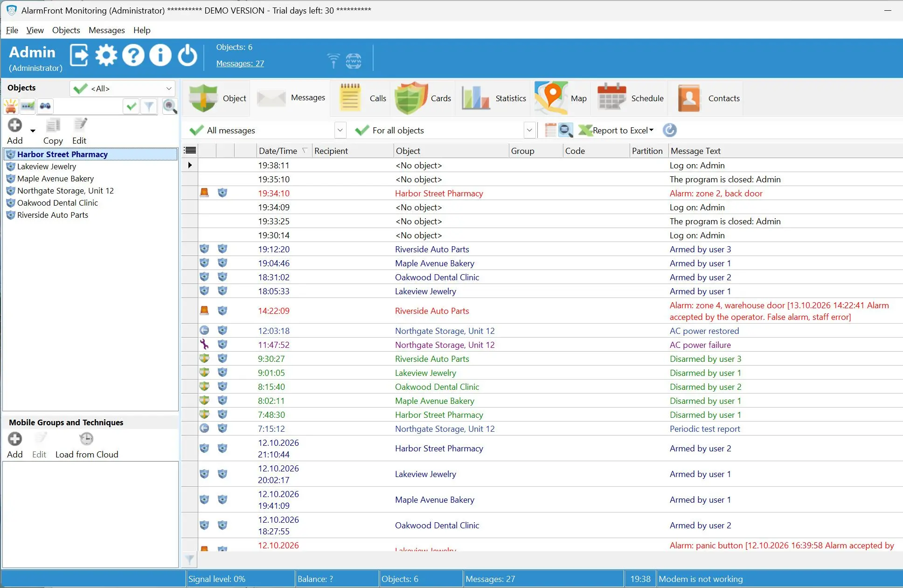Click the refresh icon in the messages toolbar

669,130
